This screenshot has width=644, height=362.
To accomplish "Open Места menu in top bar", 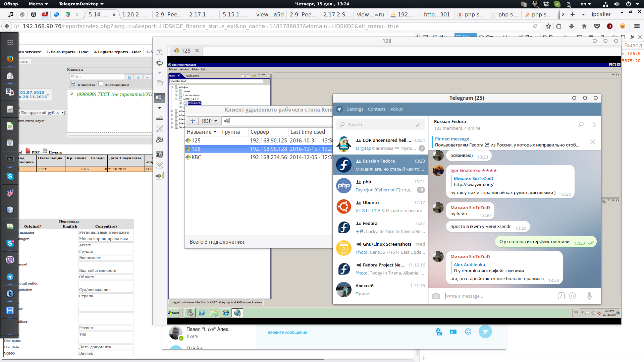I will click(38, 4).
